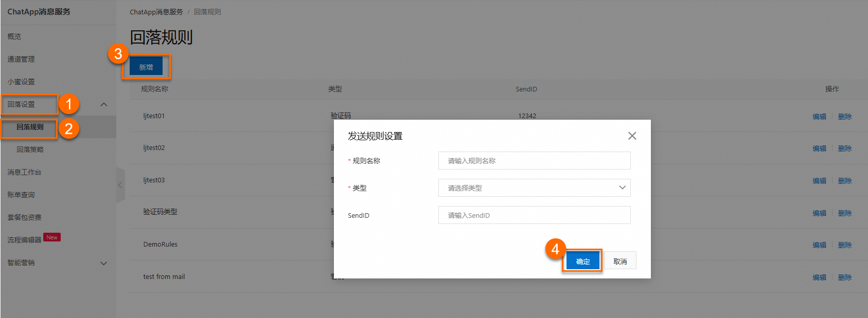This screenshot has height=318, width=868.
Task: Click the 规则名称 column header
Action: (x=154, y=89)
